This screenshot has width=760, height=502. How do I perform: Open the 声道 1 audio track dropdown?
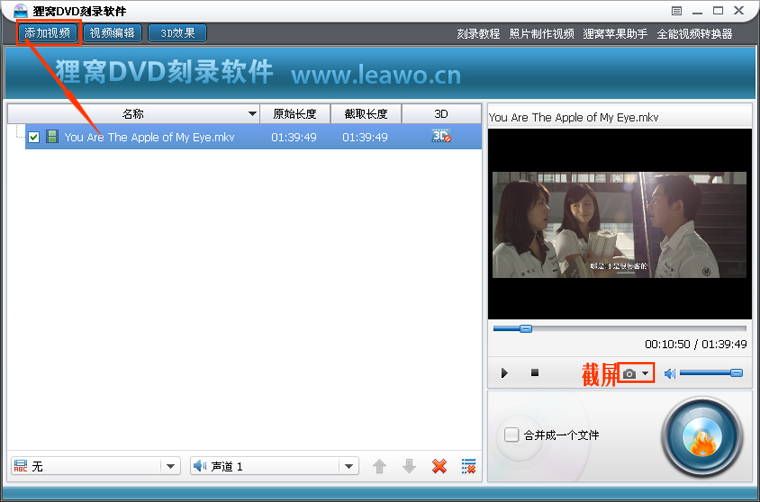coord(274,466)
